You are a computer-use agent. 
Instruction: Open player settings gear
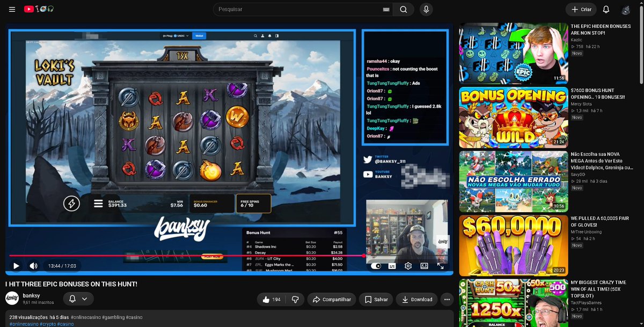[x=408, y=266]
